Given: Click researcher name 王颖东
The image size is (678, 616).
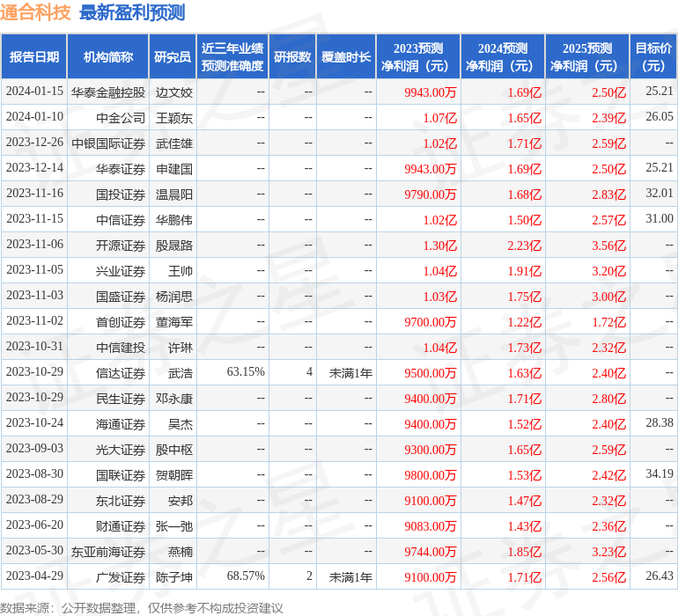Looking at the screenshot, I should [173, 118].
